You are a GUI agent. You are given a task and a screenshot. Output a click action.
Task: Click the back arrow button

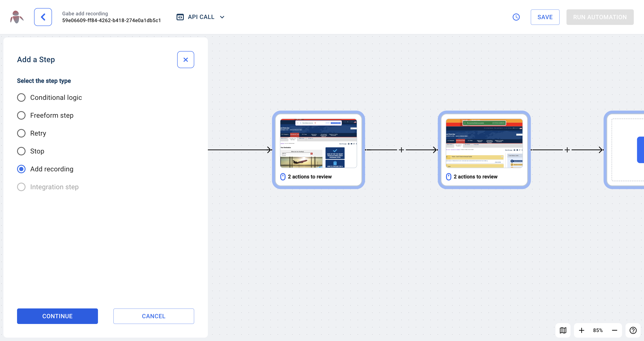pyautogui.click(x=43, y=17)
